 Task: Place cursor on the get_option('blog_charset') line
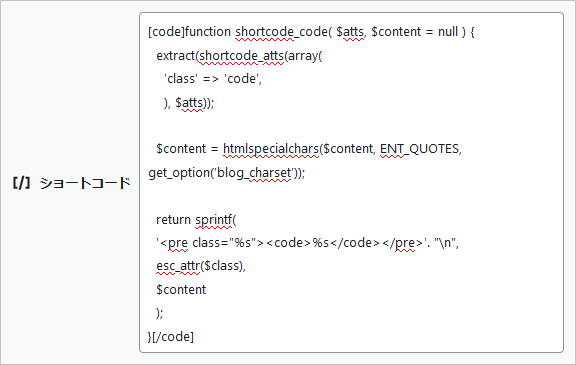tap(227, 173)
